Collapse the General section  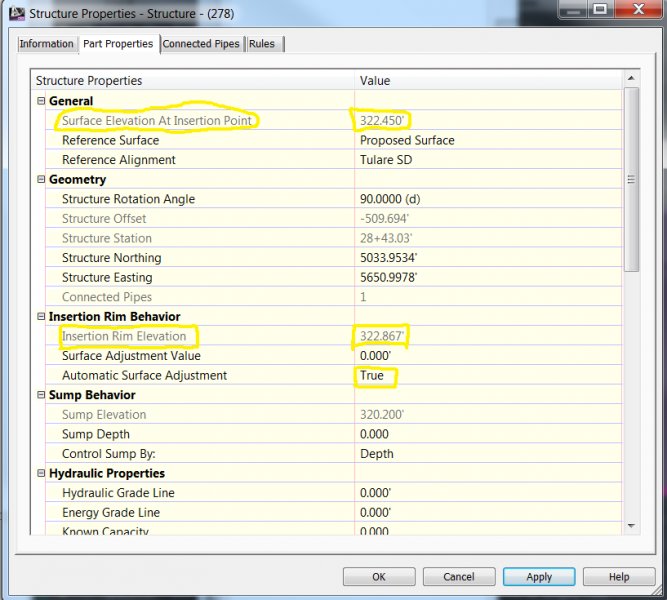(41, 101)
